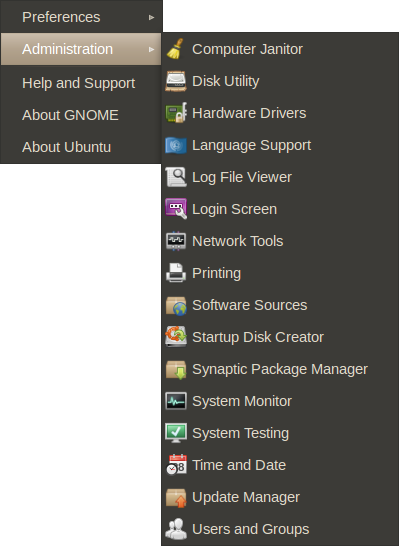The width and height of the screenshot is (399, 546).
Task: Choose About Ubuntu
Action: click(81, 147)
